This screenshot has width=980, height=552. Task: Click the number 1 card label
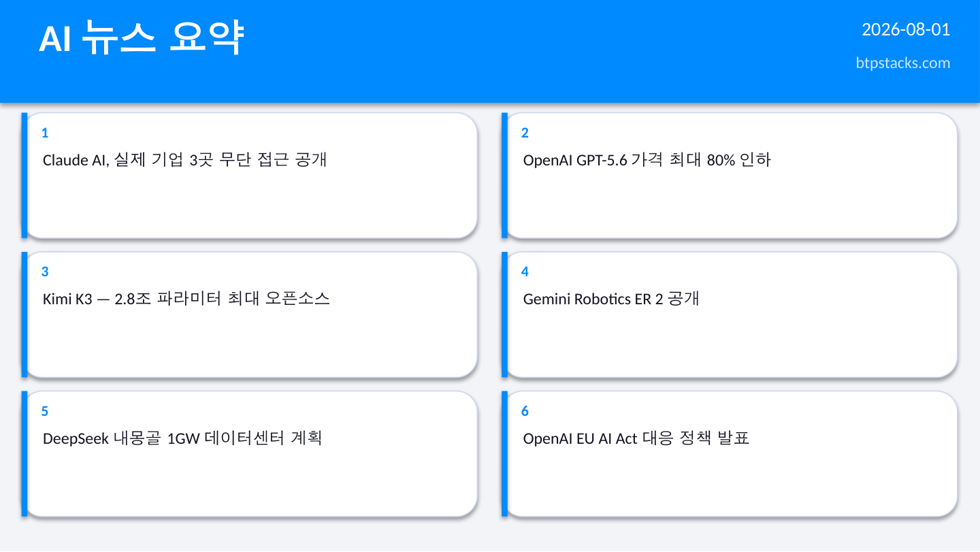click(x=45, y=133)
